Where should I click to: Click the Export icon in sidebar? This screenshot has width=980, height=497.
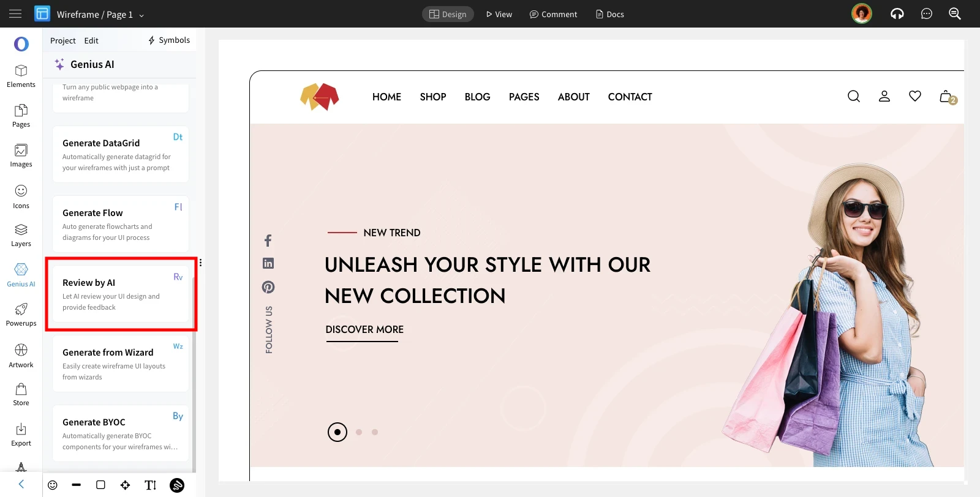coord(21,429)
